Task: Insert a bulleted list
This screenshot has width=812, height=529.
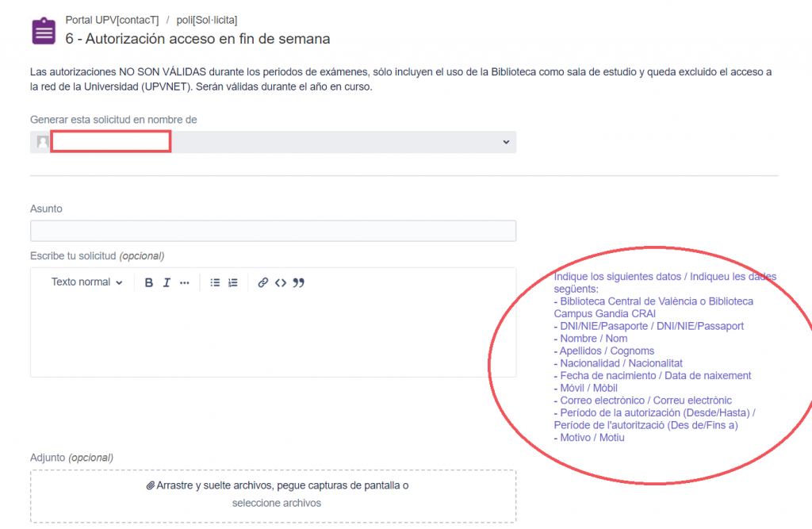Action: (x=215, y=283)
